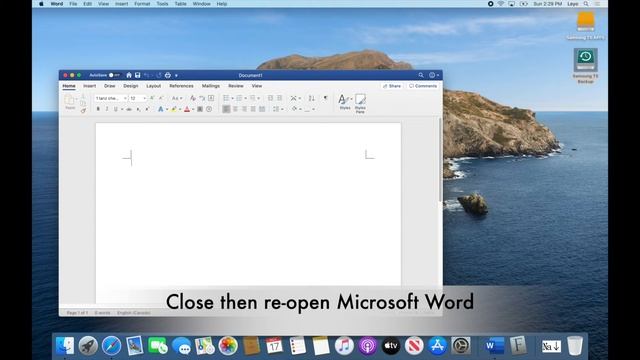
Task: Select the Format Painter brush icon
Action: pos(83,111)
